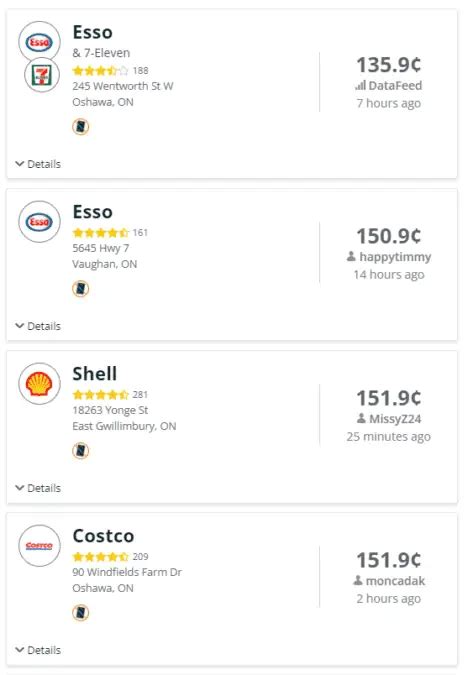Click the mobile pay badge under Costco listing
Viewport: 468px width, 675px height.
coord(81,613)
